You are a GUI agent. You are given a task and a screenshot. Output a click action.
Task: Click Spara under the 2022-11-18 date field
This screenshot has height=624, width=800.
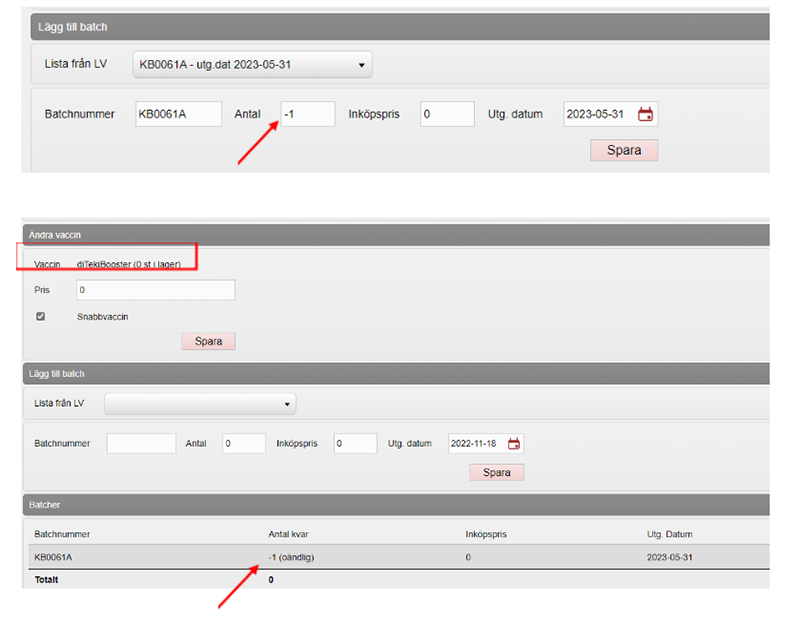click(x=496, y=472)
